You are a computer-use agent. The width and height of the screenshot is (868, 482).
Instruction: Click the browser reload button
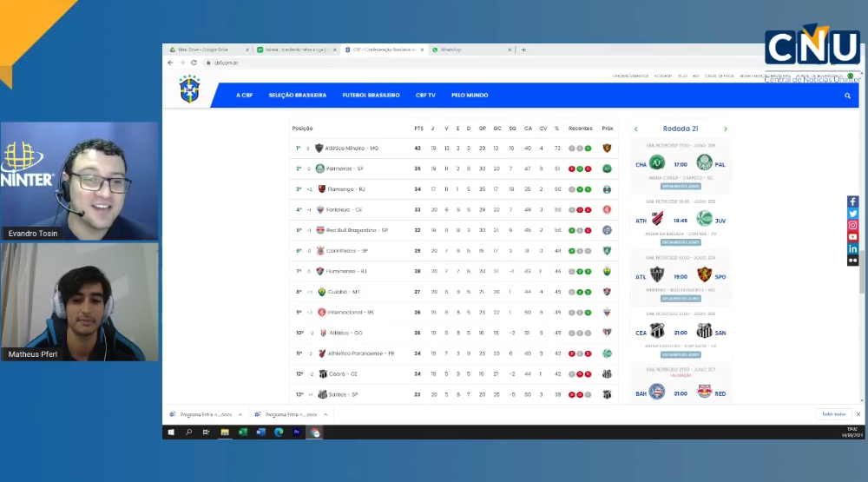[x=194, y=63]
